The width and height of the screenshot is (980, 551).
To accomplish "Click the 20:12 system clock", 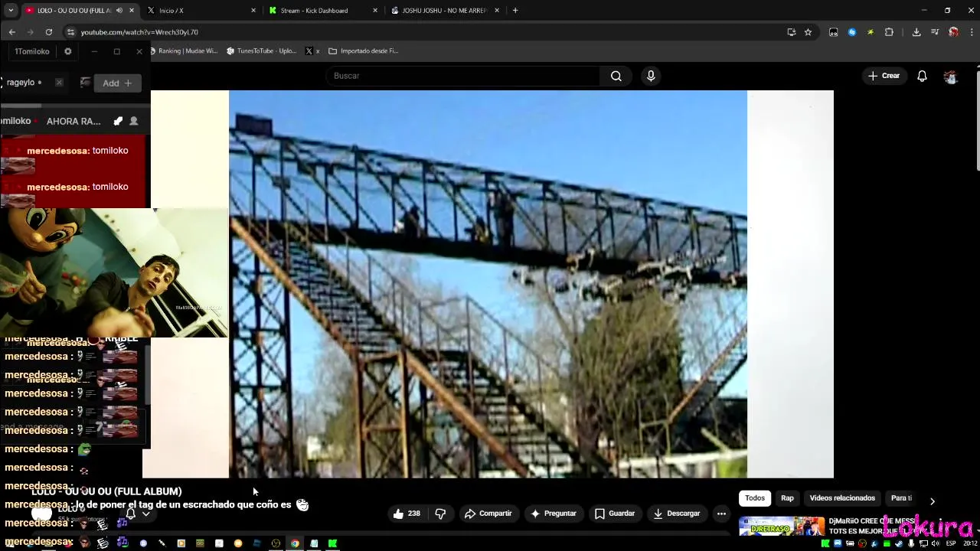I will click(969, 543).
